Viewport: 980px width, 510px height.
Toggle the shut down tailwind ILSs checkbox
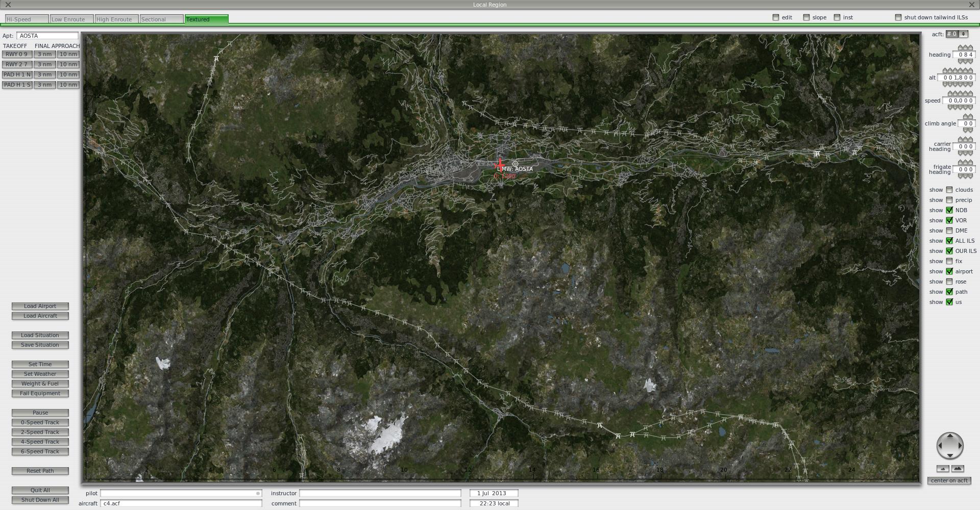(x=898, y=17)
